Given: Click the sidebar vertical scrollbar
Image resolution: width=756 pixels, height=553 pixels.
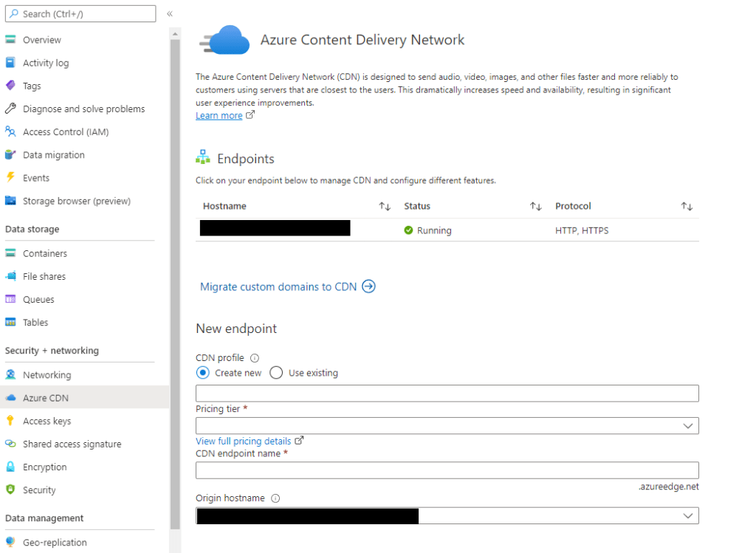Looking at the screenshot, I should point(175,281).
